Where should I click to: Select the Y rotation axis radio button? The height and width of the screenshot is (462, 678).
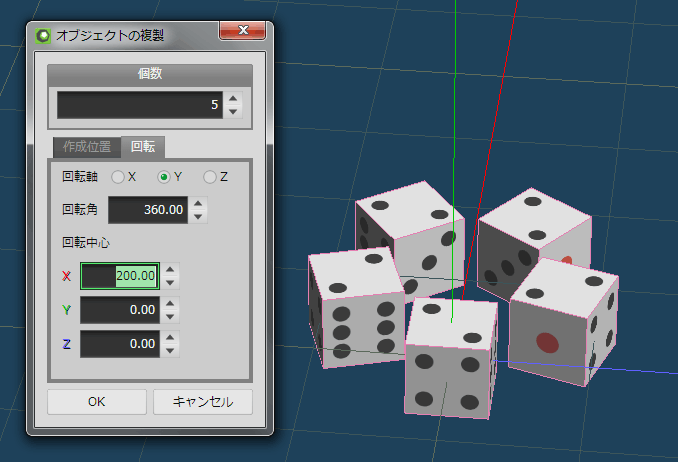163,177
